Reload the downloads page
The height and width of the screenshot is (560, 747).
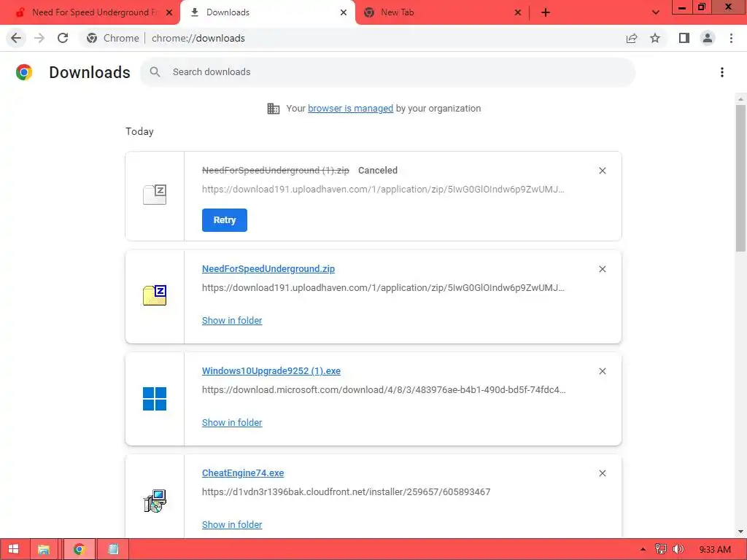(63, 38)
